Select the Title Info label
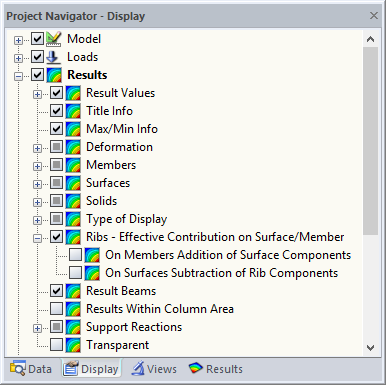The width and height of the screenshot is (386, 385). click(x=109, y=111)
